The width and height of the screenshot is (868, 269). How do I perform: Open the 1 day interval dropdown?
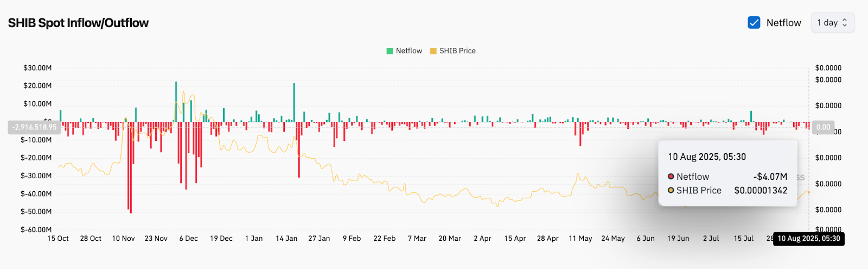click(832, 22)
